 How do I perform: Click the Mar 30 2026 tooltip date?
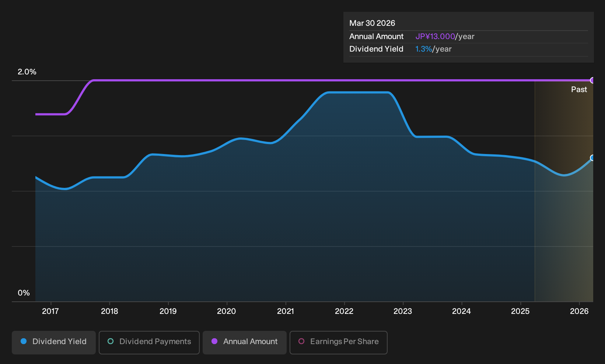point(372,23)
